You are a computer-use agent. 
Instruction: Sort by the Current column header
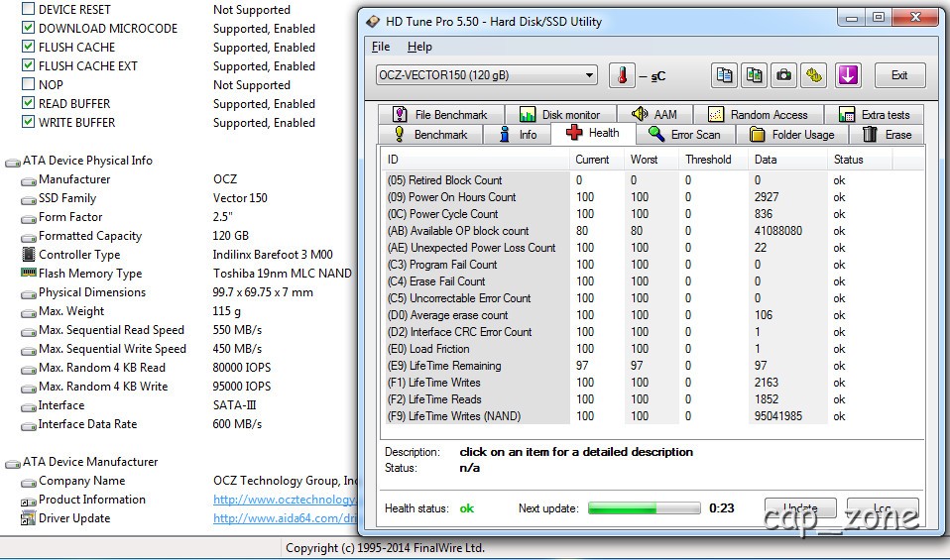click(x=597, y=160)
